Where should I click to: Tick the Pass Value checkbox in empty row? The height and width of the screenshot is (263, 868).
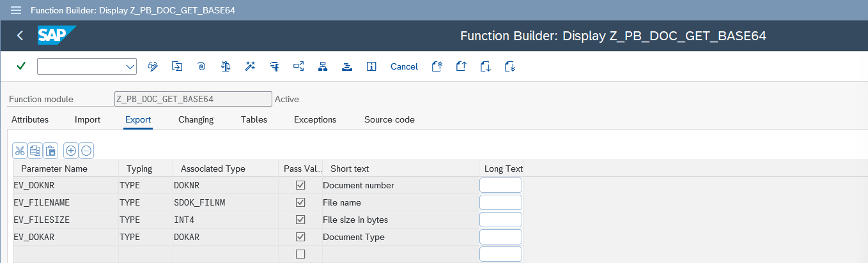(300, 254)
